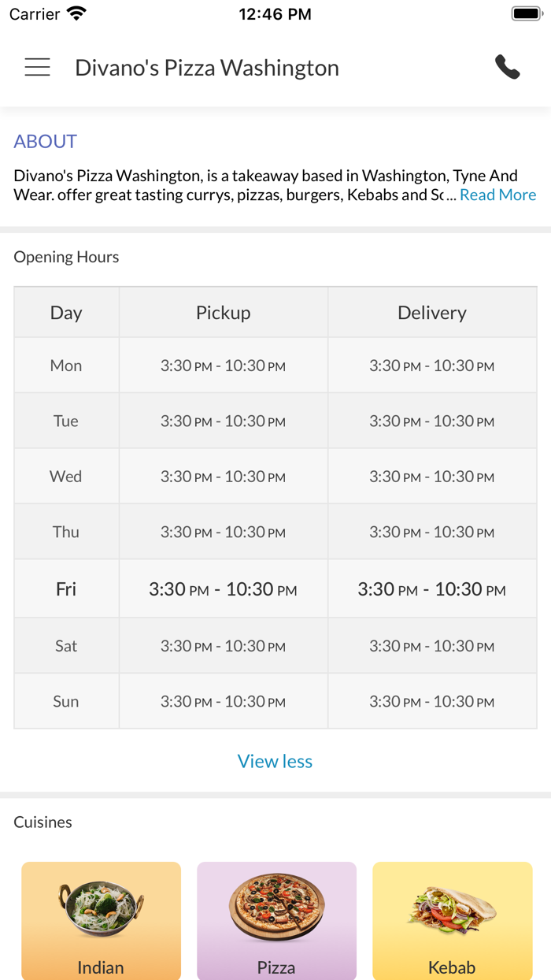Image resolution: width=551 pixels, height=980 pixels.
Task: Collapse hours with View less
Action: coord(275,761)
